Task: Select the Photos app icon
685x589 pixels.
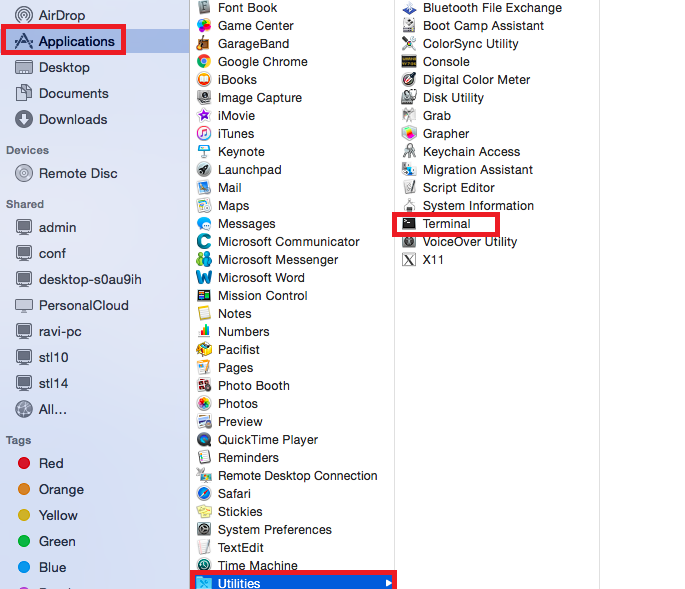Action: coord(204,404)
